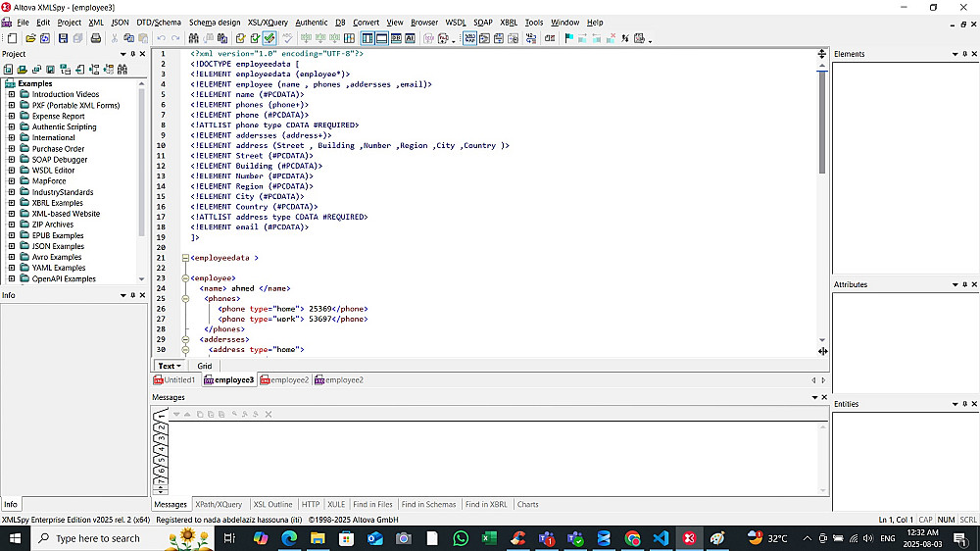This screenshot has width=980, height=551.
Task: Click the New document toolbar icon
Action: pos(12,38)
